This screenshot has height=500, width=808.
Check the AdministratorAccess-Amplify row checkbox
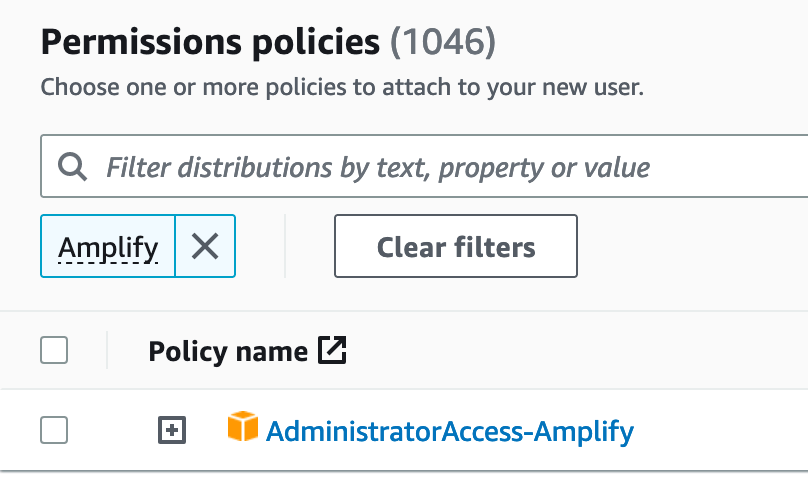(x=54, y=431)
